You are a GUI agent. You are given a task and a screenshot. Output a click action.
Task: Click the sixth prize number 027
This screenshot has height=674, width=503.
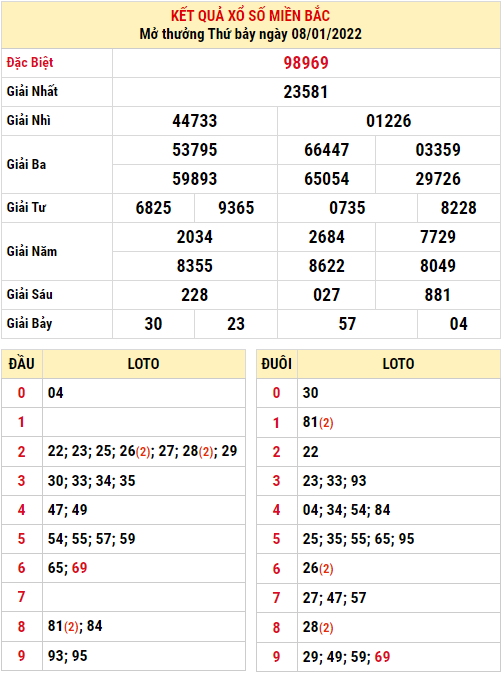point(326,295)
